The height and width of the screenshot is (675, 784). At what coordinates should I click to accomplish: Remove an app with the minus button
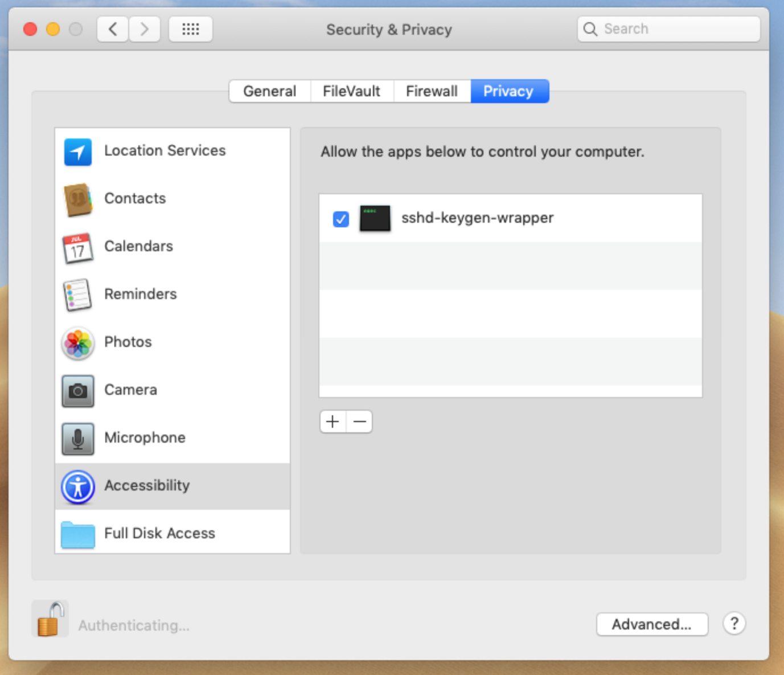[x=359, y=422]
